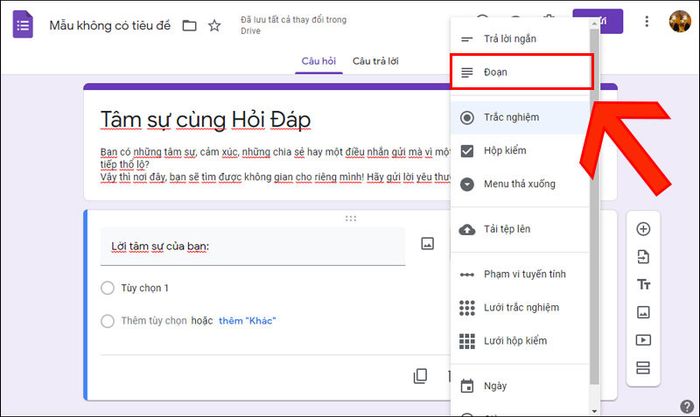The width and height of the screenshot is (700, 417).
Task: Select Đoạn paragraph question type
Action: click(x=521, y=72)
